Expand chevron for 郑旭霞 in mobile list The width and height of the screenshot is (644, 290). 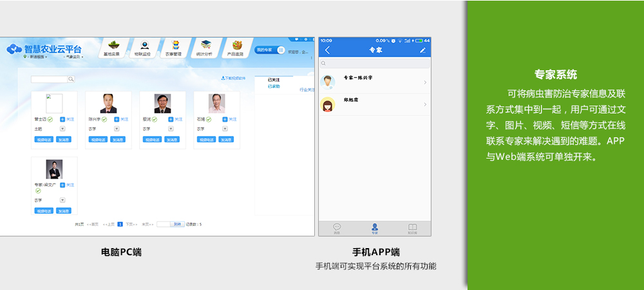click(x=425, y=104)
